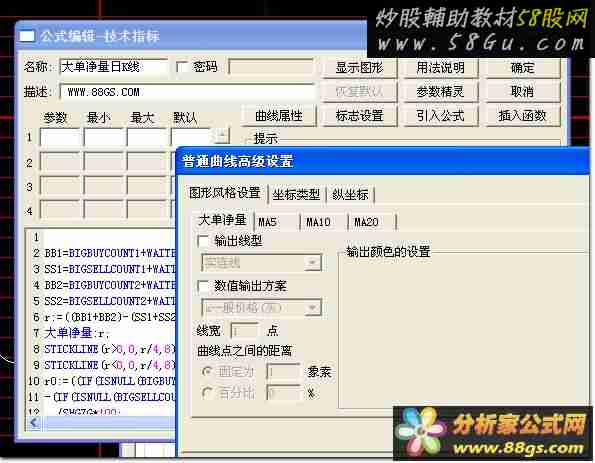
Task: Click the 名称 formula name field
Action: 113,68
